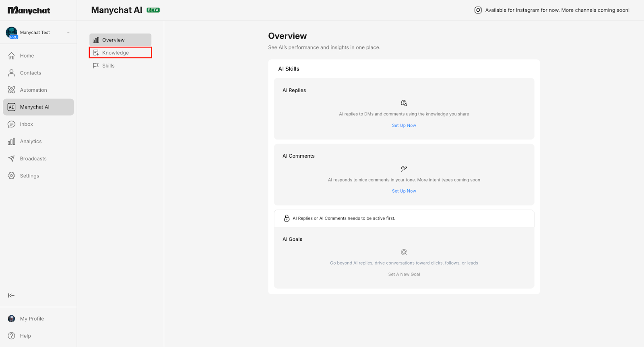Screen dimensions: 644x347
Task: Open Contacts from the sidebar
Action: pos(30,73)
